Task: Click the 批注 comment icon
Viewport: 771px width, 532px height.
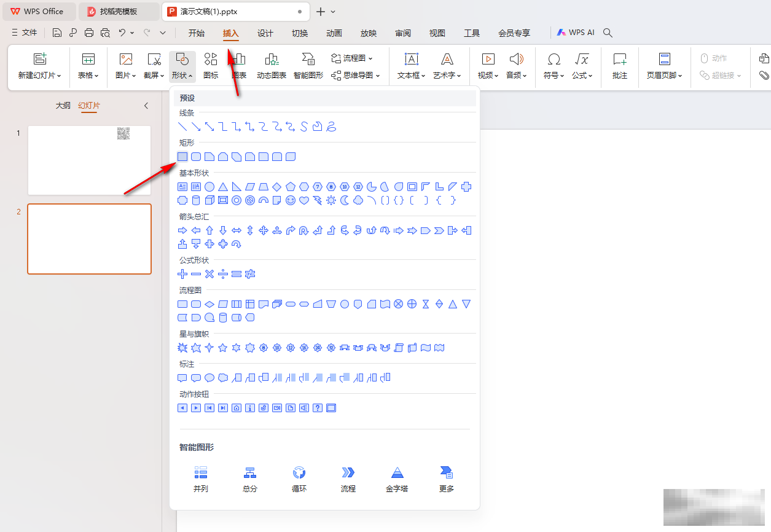Action: coord(620,66)
